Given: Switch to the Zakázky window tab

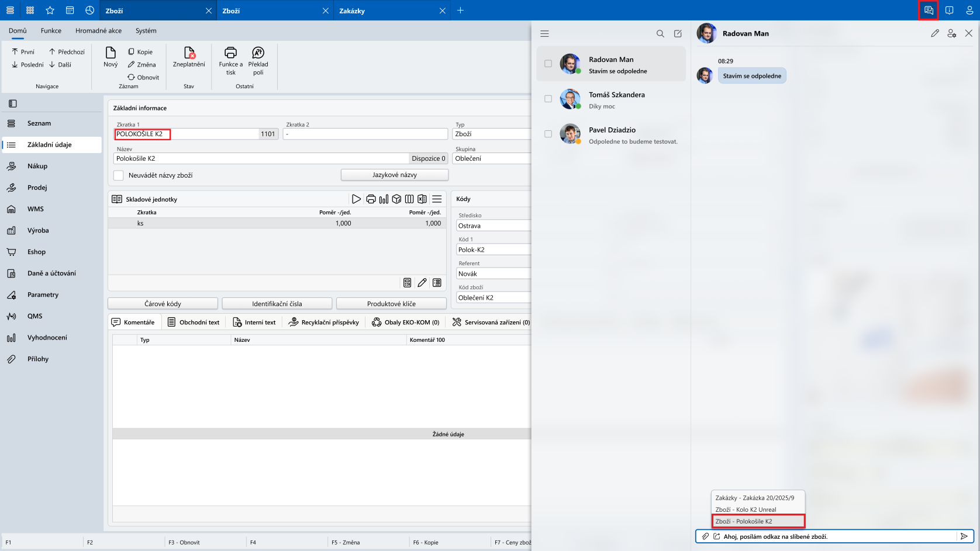Looking at the screenshot, I should coord(392,11).
